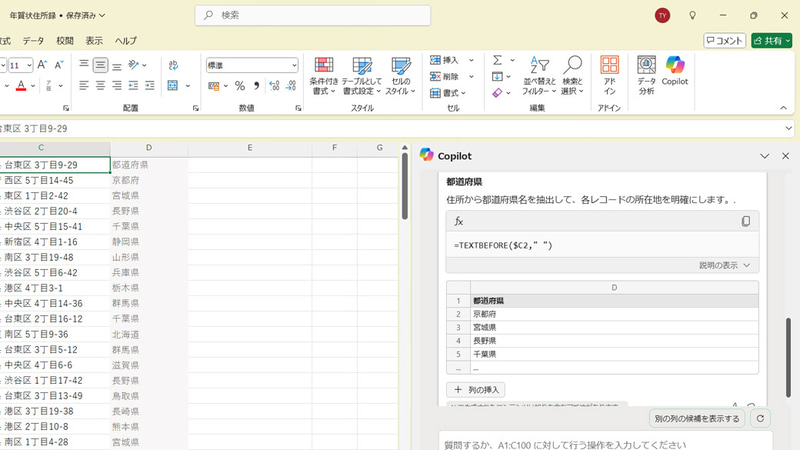Click the 削除 delete cells button
This screenshot has height=450, width=800.
(444, 77)
